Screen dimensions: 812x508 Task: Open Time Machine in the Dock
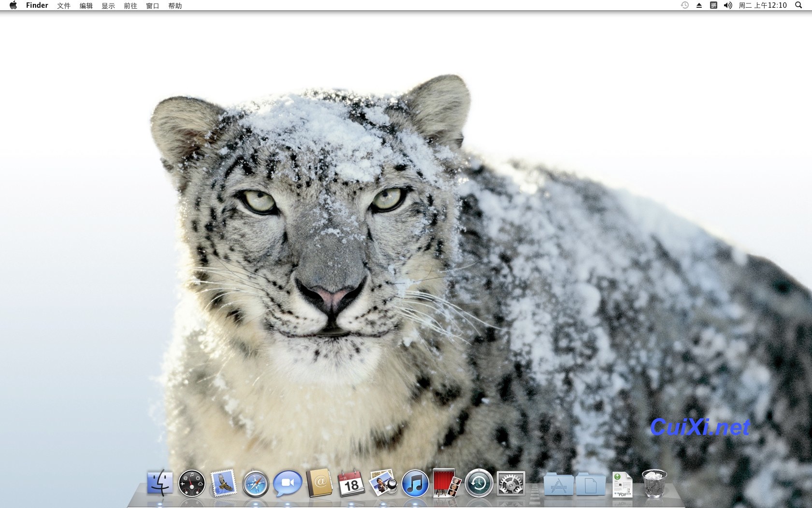point(478,483)
